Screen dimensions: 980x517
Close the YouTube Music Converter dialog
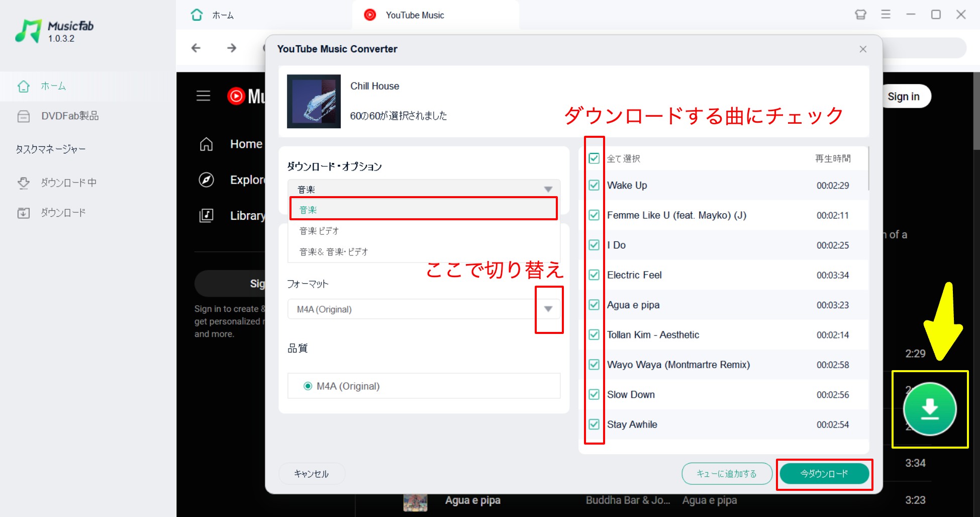[863, 49]
